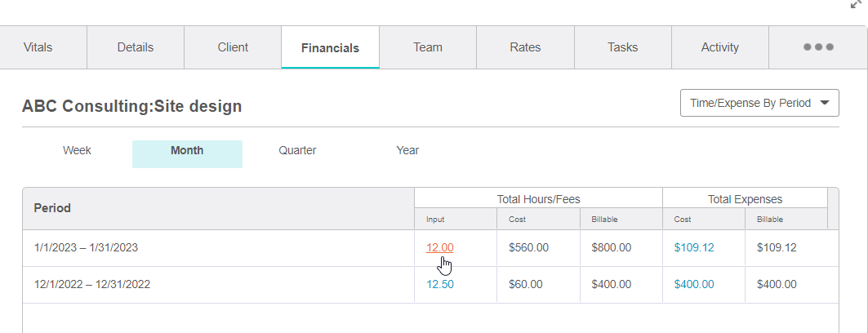This screenshot has height=333, width=868.
Task: Click the expand icon in top-right corner
Action: pyautogui.click(x=855, y=4)
